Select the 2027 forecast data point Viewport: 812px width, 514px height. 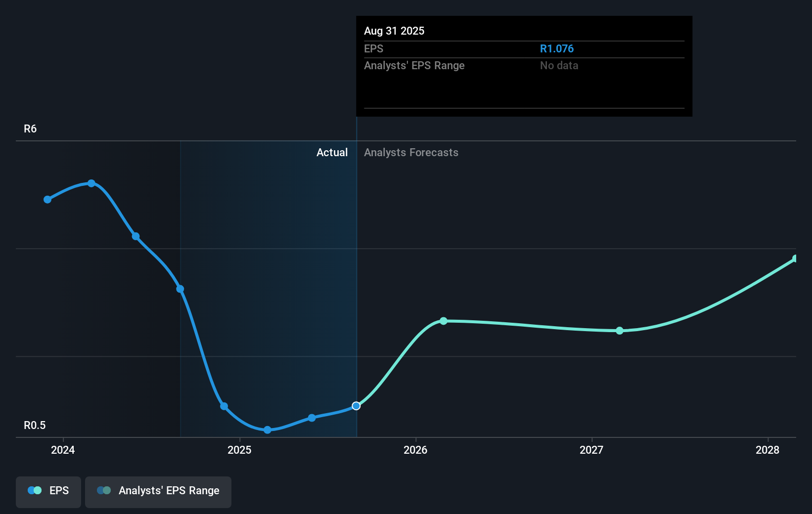pyautogui.click(x=620, y=331)
